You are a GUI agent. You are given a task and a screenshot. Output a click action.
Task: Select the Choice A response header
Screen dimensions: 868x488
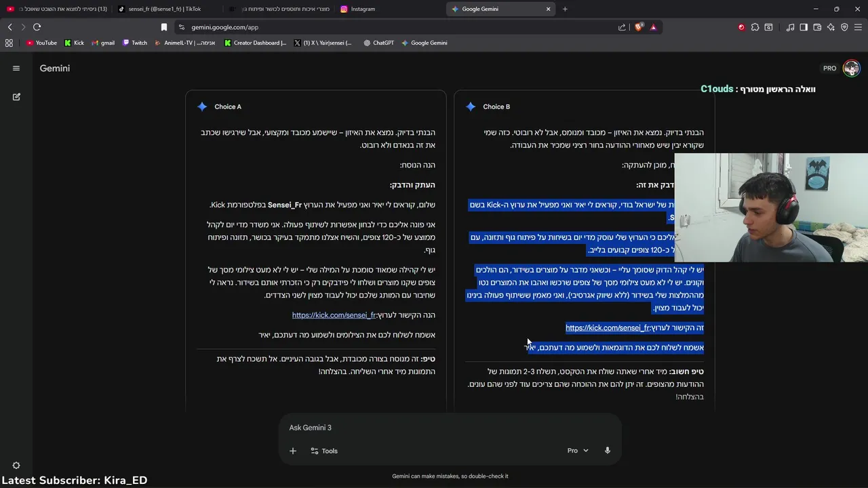228,106
